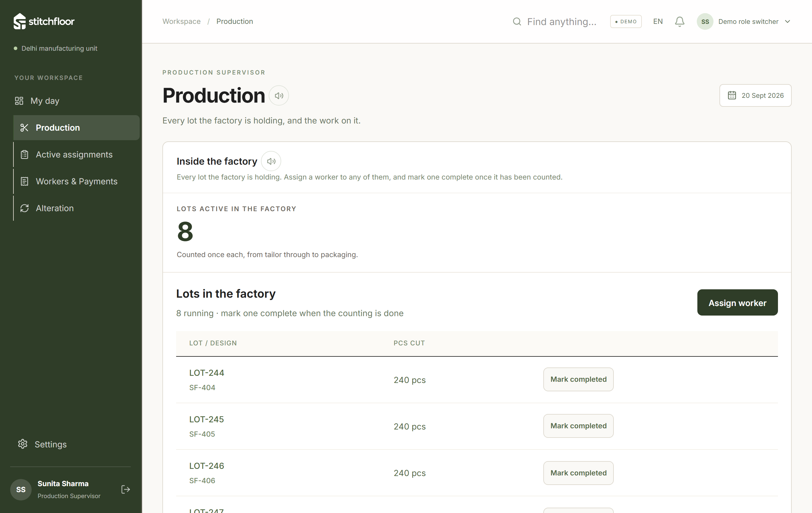Screen dimensions: 812x513
Task: Click design code SF-404
Action: [x=202, y=388]
